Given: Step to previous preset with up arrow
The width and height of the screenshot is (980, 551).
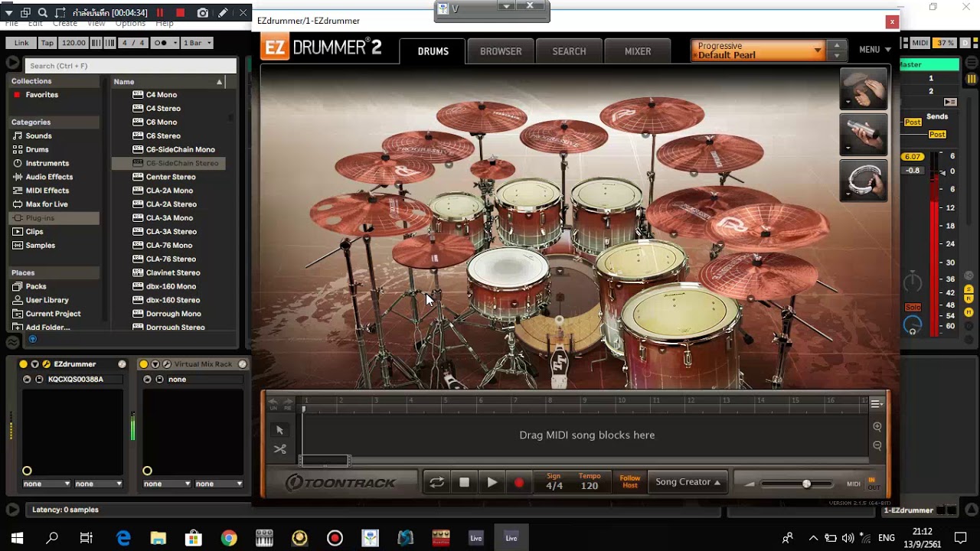Looking at the screenshot, I should point(836,45).
